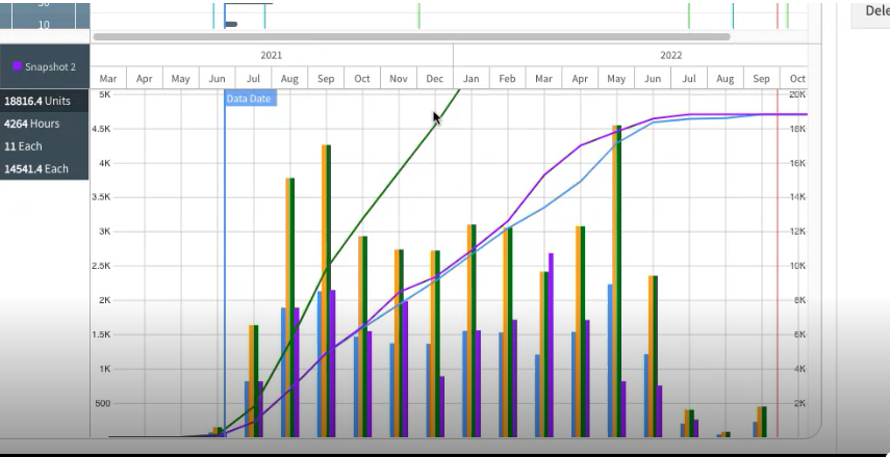Viewport: 891px width, 459px height.
Task: Click the 14541.4 Each value
Action: point(36,169)
